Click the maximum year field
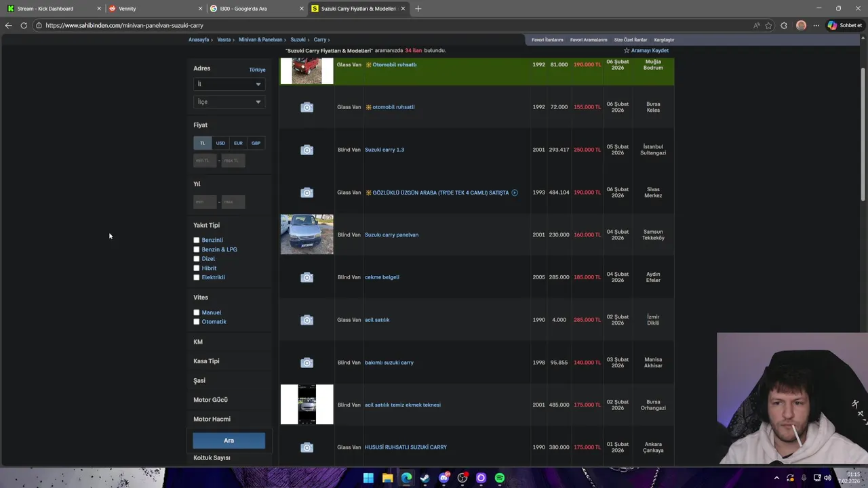The width and height of the screenshot is (868, 488). pyautogui.click(x=233, y=202)
